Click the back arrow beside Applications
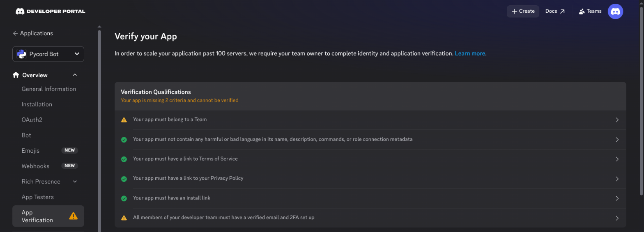Screen dimensions: 644x232 pos(15,33)
